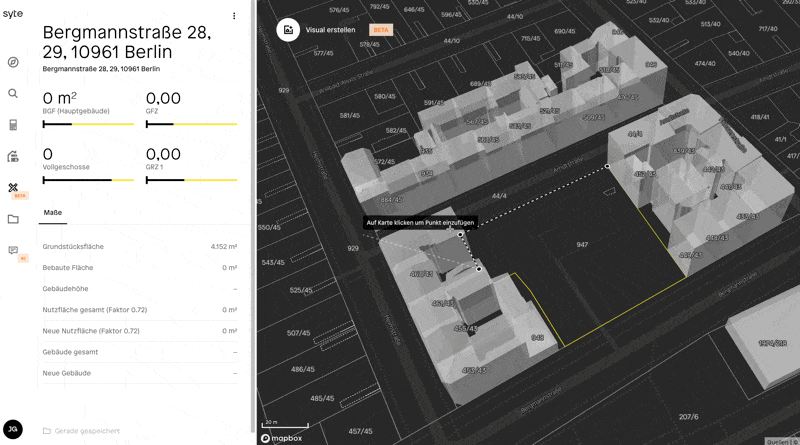The height and width of the screenshot is (445, 800).
Task: Click the white drawing point near the tooltip
Action: (x=460, y=235)
